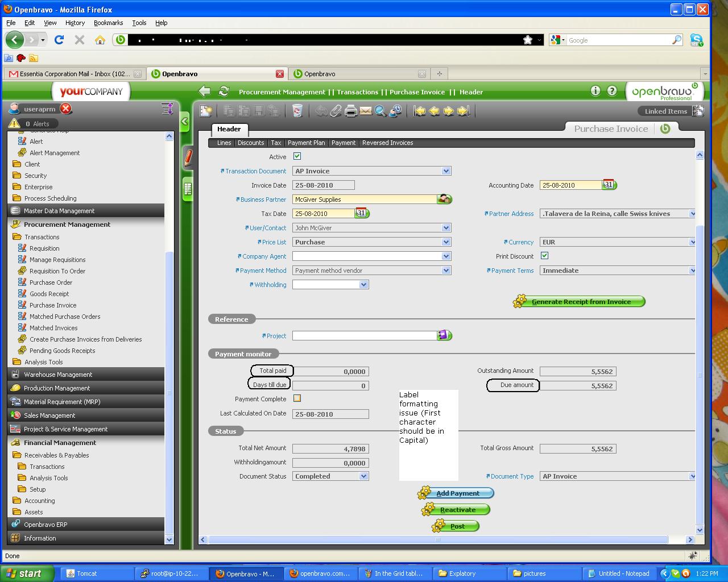Switch to Untitled - Notepad taskbar item
Screen dimensions: 728x582
coord(619,573)
